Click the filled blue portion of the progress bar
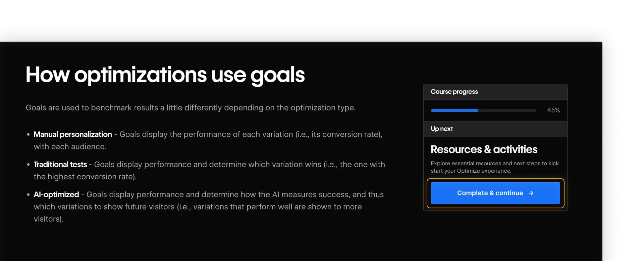 [454, 110]
